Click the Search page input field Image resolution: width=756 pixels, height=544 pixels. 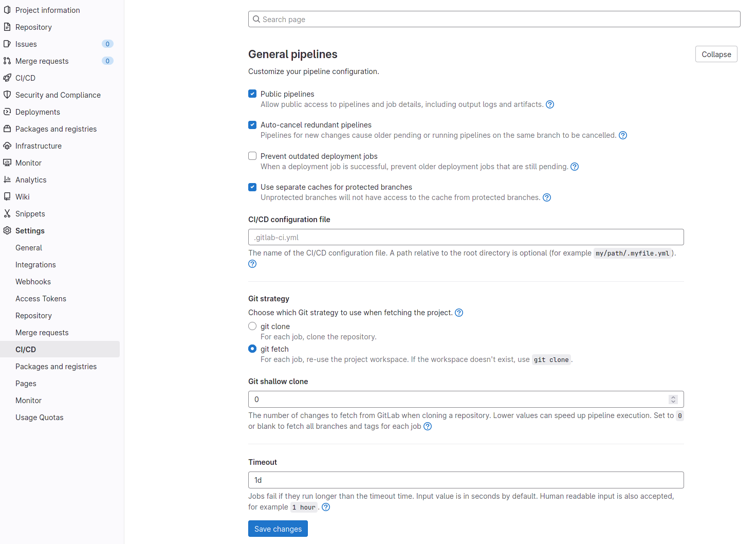click(x=494, y=19)
